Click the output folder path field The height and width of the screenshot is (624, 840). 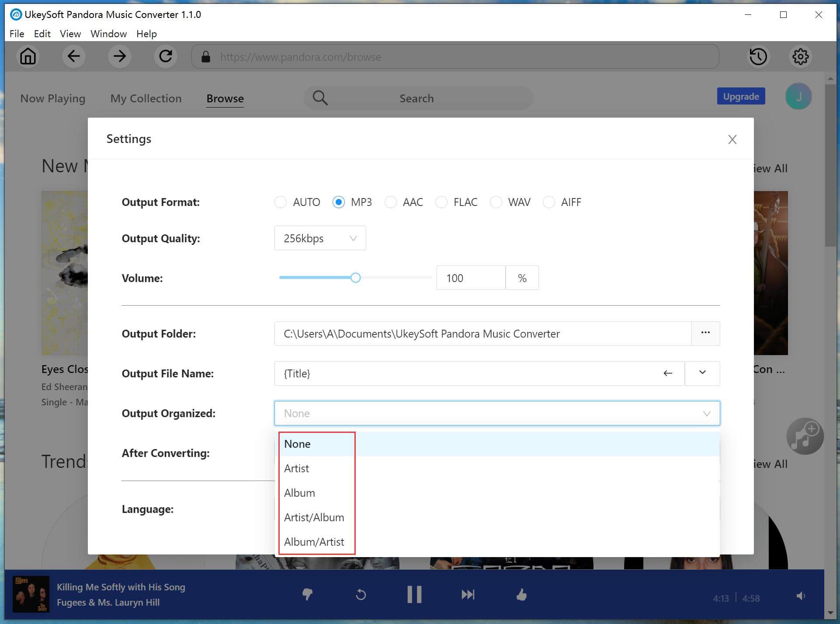pyautogui.click(x=483, y=334)
